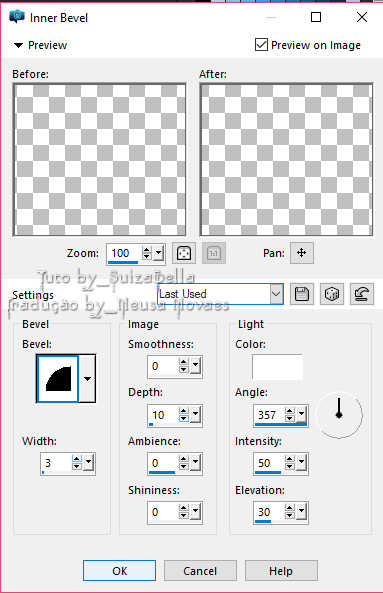383x593 pixels.
Task: Toggle the Preview on Image checkbox
Action: point(261,45)
